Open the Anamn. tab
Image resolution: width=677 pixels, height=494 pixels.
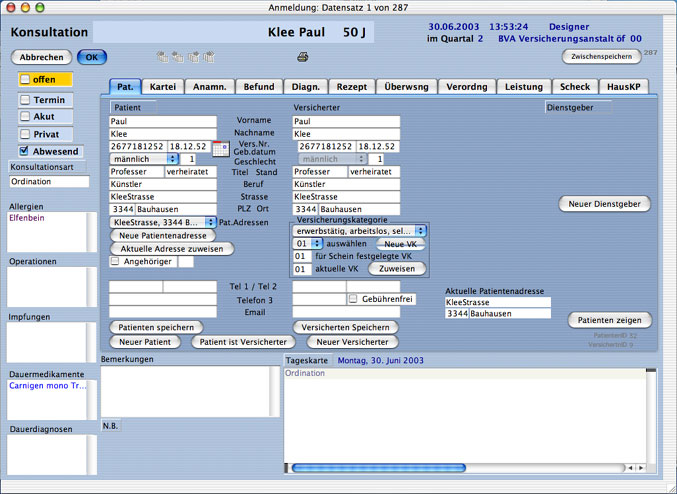[x=209, y=86]
